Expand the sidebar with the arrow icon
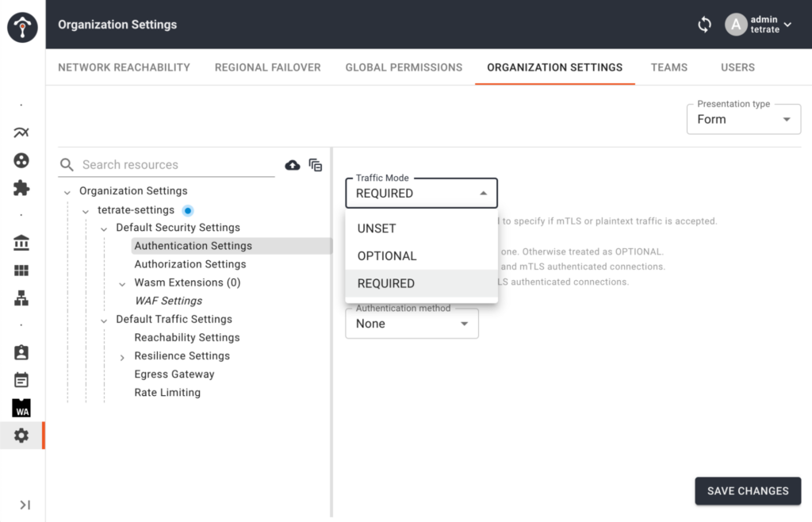Screen dimensions: 812x522 click(x=25, y=505)
